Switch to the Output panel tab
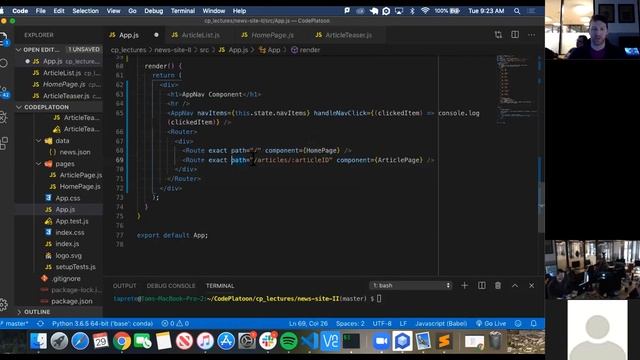Image resolution: width=640 pixels, height=360 pixels. [x=124, y=286]
